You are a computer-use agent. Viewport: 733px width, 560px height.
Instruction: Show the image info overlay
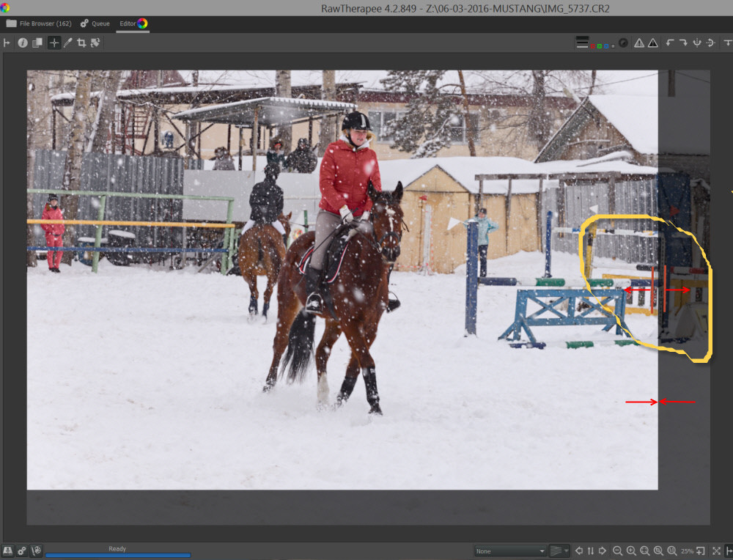click(23, 43)
